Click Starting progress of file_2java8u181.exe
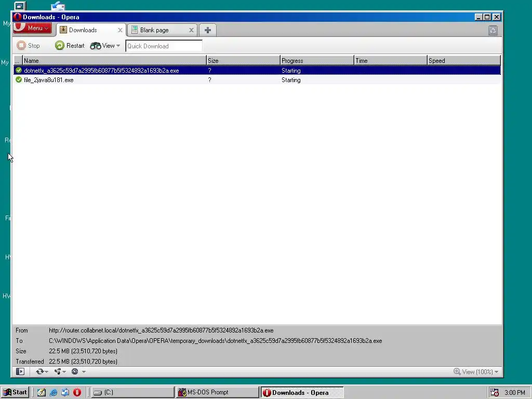 [x=291, y=80]
